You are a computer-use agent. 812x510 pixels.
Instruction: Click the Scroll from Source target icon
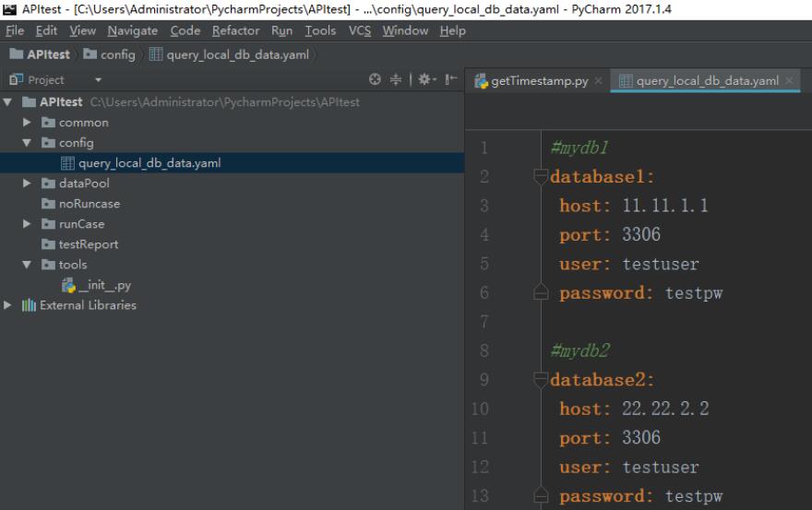coord(375,79)
